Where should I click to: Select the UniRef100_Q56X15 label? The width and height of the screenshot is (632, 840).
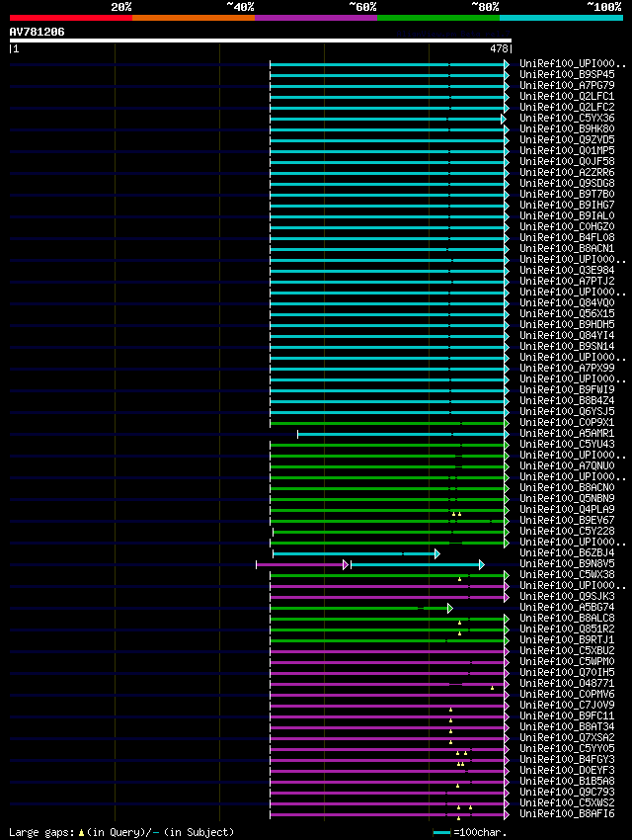click(567, 313)
